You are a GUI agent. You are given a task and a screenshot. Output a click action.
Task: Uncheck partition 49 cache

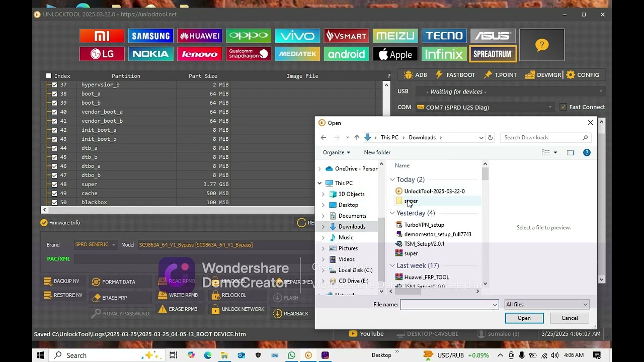pyautogui.click(x=54, y=194)
